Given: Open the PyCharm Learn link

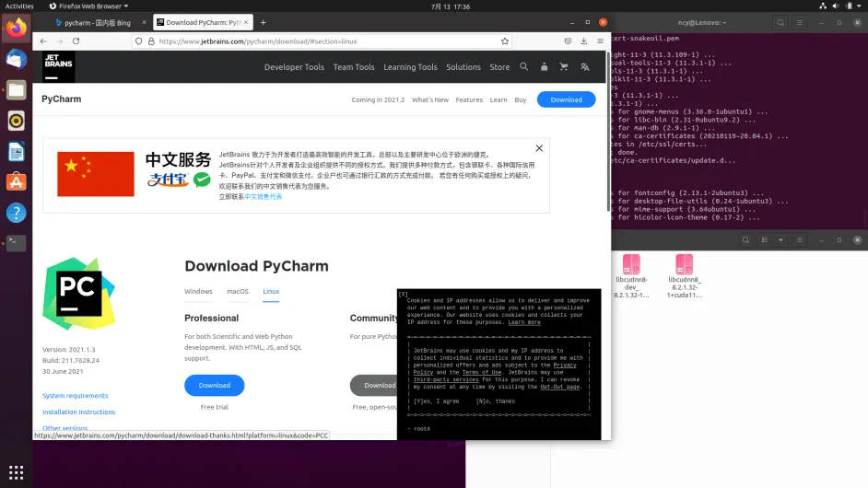Looking at the screenshot, I should [x=499, y=99].
